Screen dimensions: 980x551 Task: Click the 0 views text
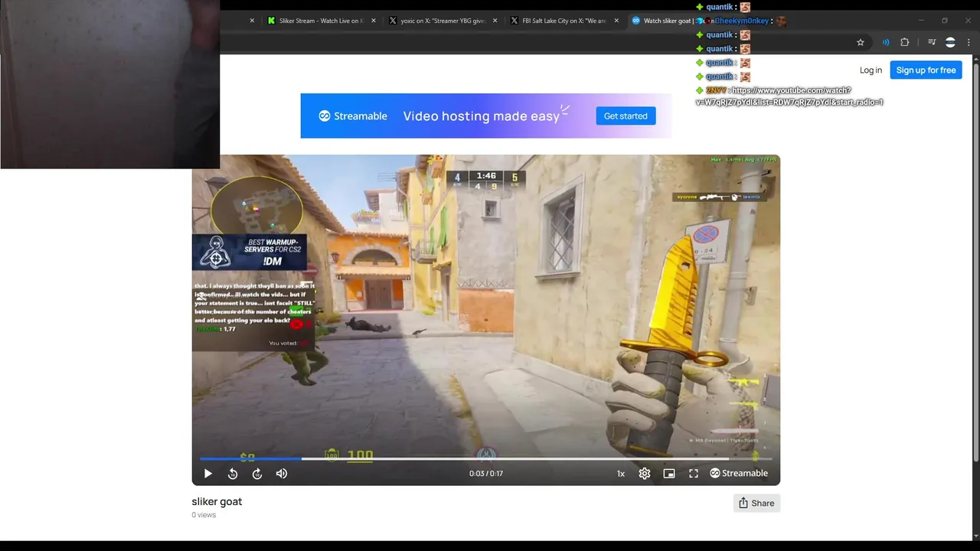click(204, 515)
